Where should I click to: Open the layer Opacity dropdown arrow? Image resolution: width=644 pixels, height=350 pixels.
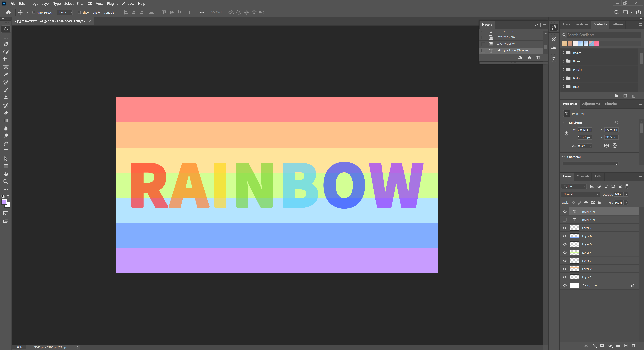[x=626, y=194]
